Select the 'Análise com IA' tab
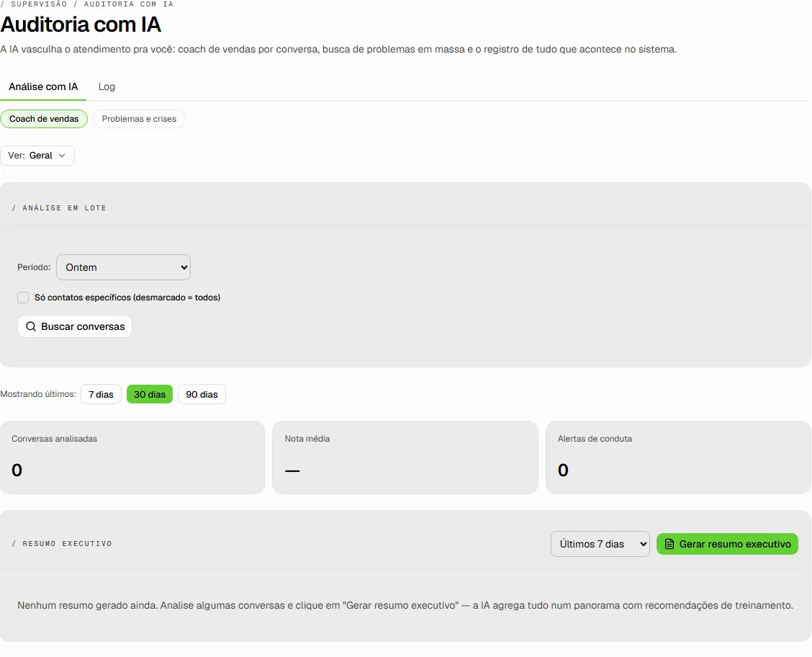This screenshot has height=657, width=812. click(43, 86)
